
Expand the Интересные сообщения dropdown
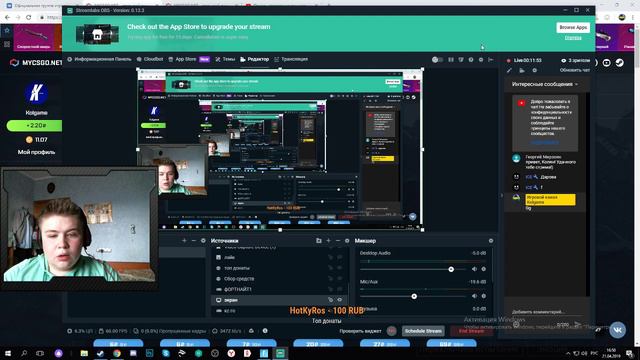click(x=545, y=84)
